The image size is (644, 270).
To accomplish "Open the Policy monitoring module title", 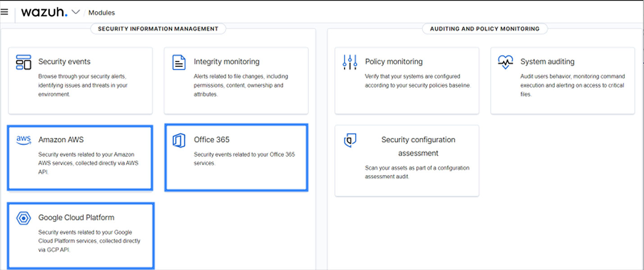I will tap(394, 62).
